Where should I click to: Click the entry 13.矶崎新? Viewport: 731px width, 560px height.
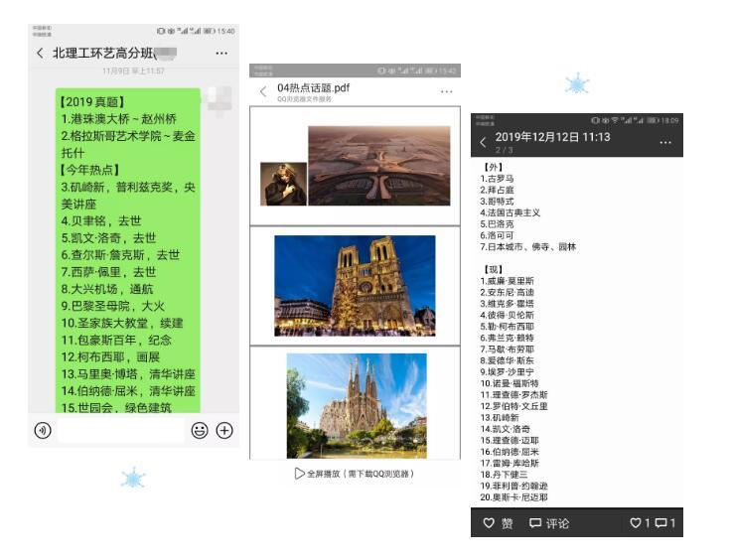tap(500, 417)
